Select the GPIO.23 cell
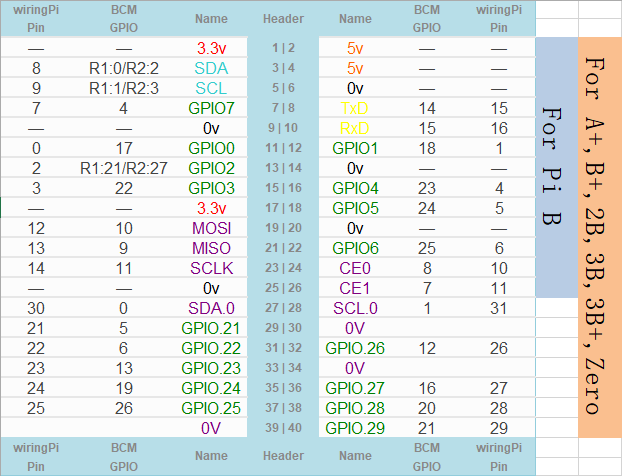The height and width of the screenshot is (476, 622). [x=211, y=368]
